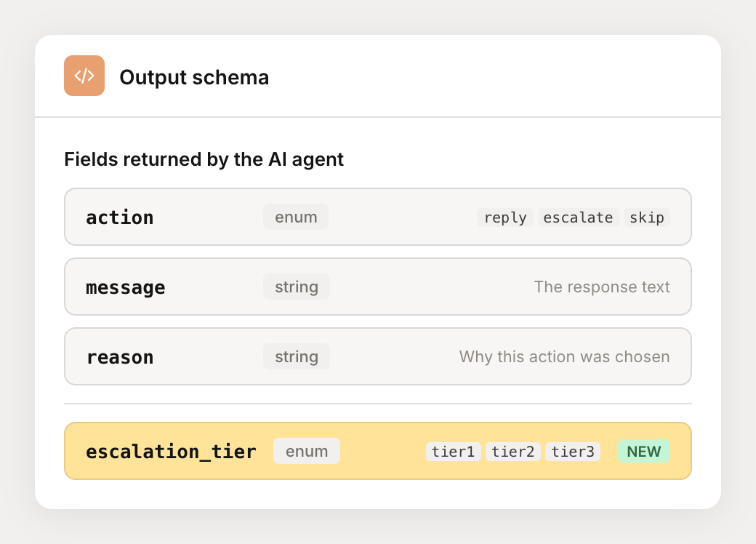
Task: Click the orange code icon
Action: click(x=84, y=76)
